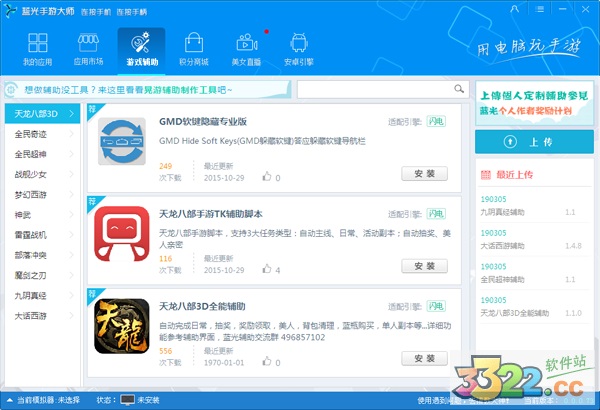600x410 pixels.
Task: Expand arrow beside 大话西游
Action: (x=72, y=315)
